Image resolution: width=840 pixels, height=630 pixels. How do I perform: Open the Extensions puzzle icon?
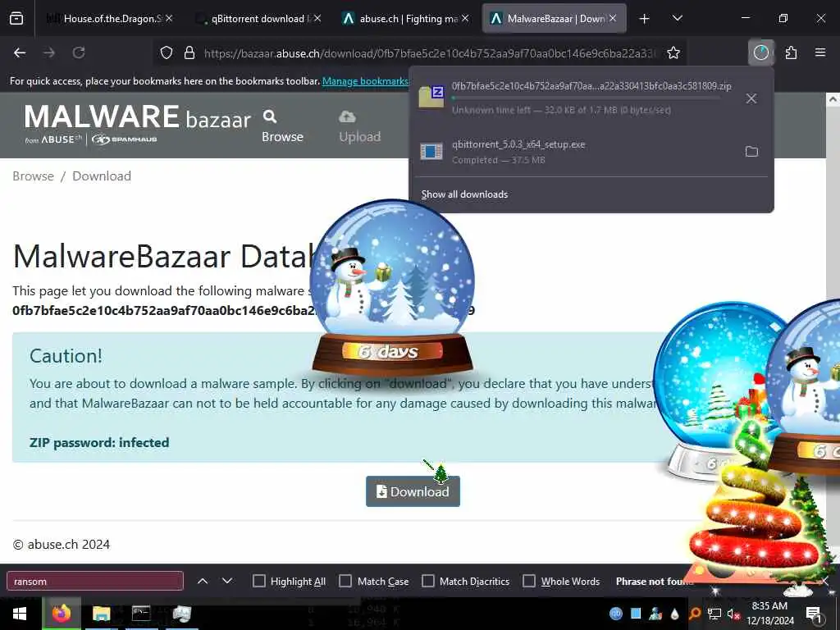tap(792, 52)
